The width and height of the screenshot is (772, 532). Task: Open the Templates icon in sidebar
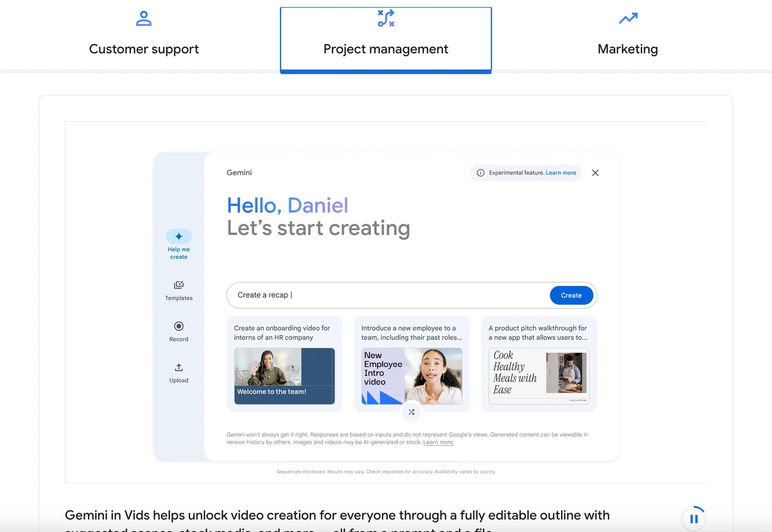click(x=179, y=285)
